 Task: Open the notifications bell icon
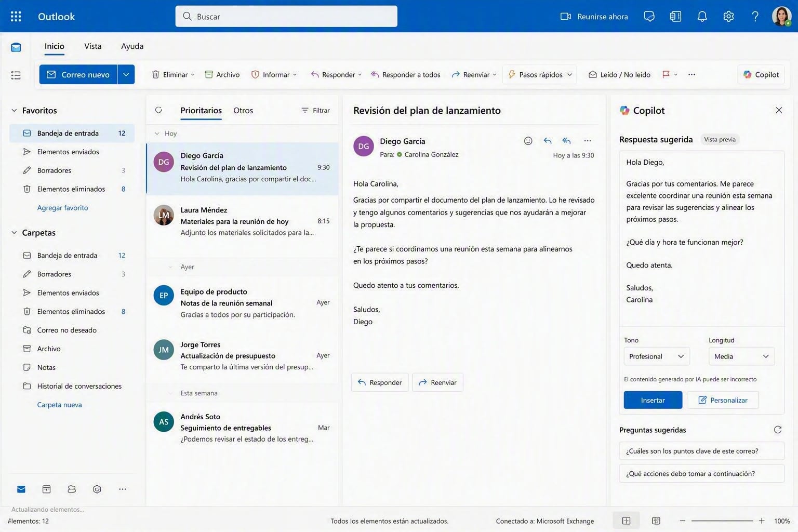(x=702, y=17)
